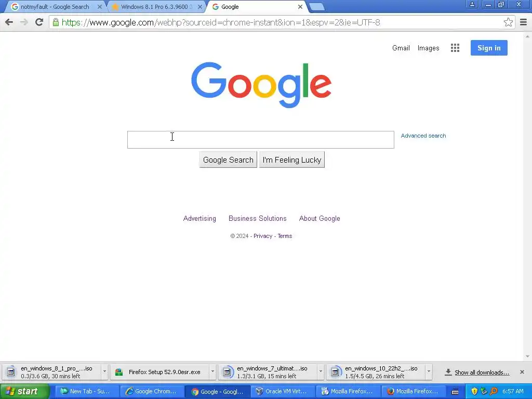Open the Chrome hamburger menu
This screenshot has width=532, height=399.
(524, 22)
